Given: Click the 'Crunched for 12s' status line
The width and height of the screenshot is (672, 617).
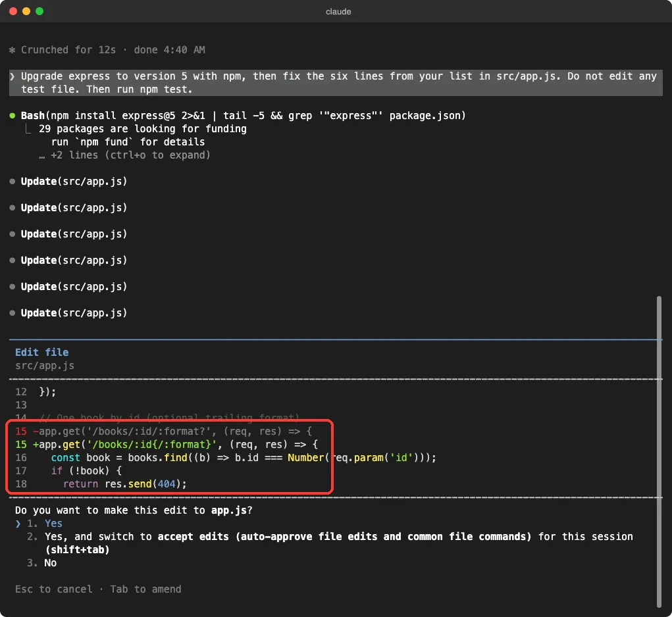Looking at the screenshot, I should (x=113, y=50).
